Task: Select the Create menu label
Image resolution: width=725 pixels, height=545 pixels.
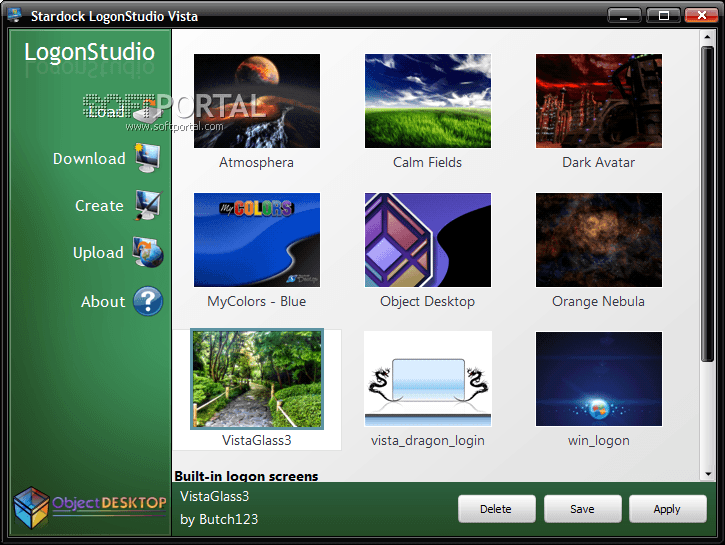Action: 99,206
